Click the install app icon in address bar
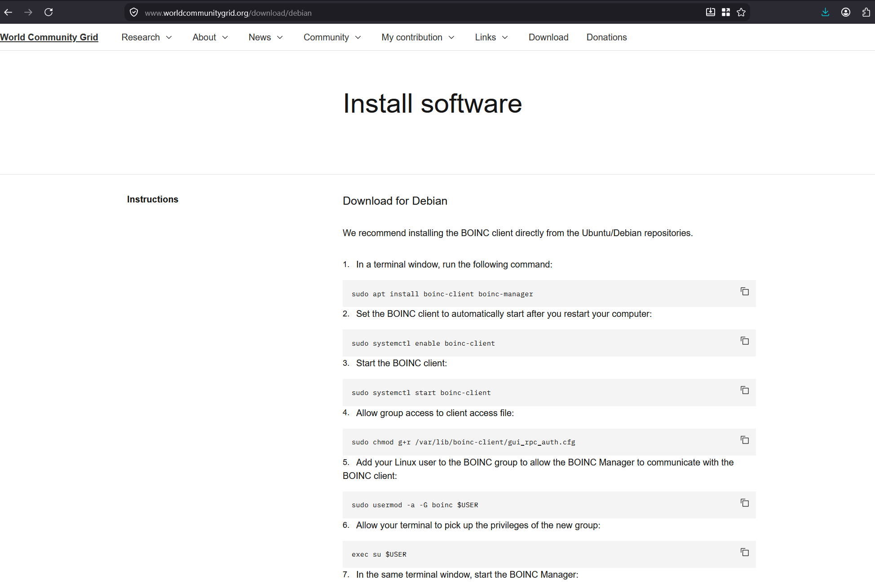This screenshot has height=588, width=875. click(x=710, y=12)
